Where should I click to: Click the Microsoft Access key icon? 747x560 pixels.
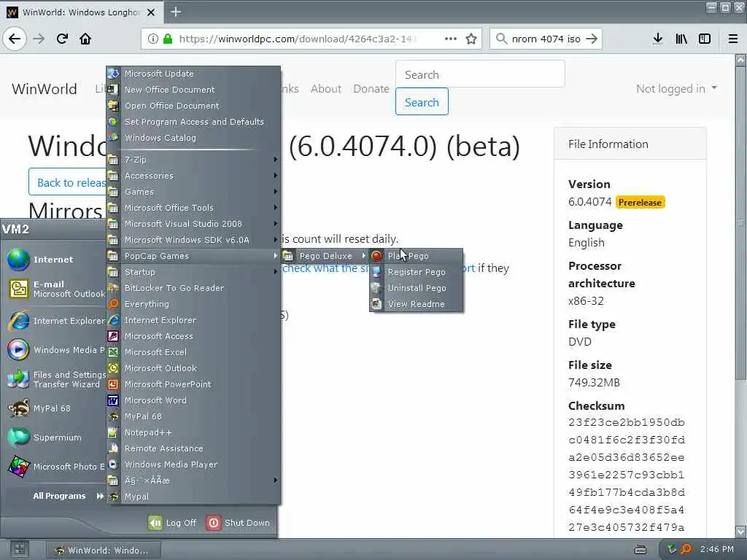pos(113,336)
